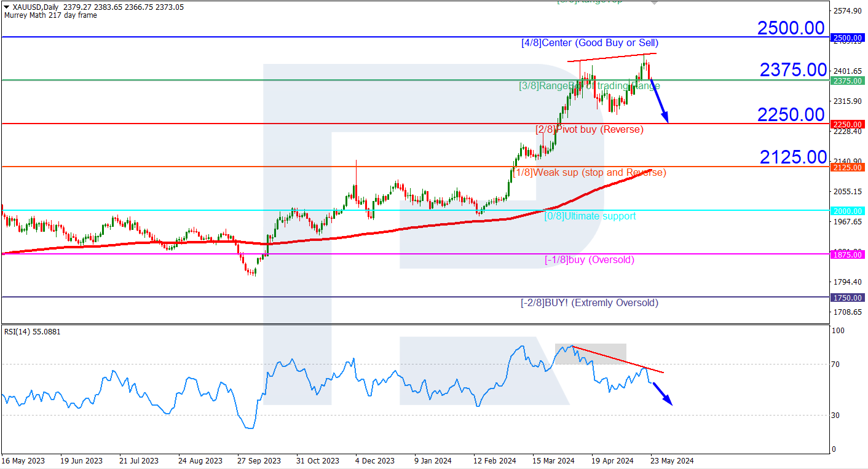Click the blue forecast arrow on price chart
The image size is (868, 469).
coord(659,100)
